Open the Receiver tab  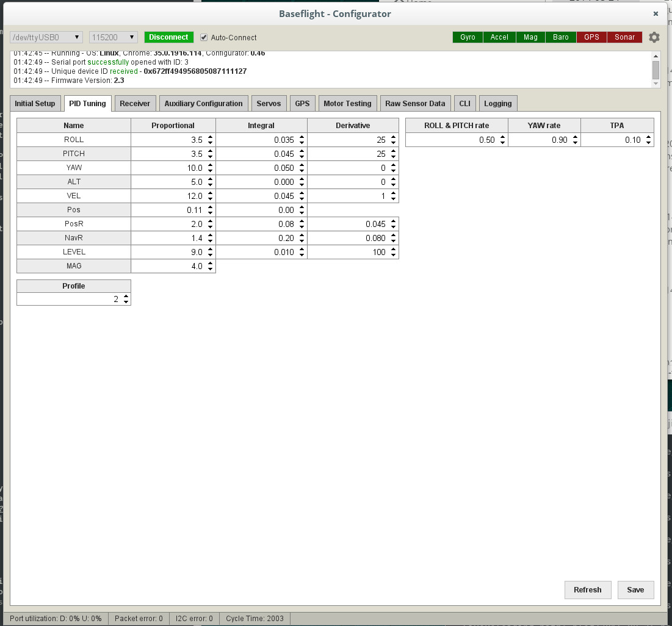click(x=135, y=103)
